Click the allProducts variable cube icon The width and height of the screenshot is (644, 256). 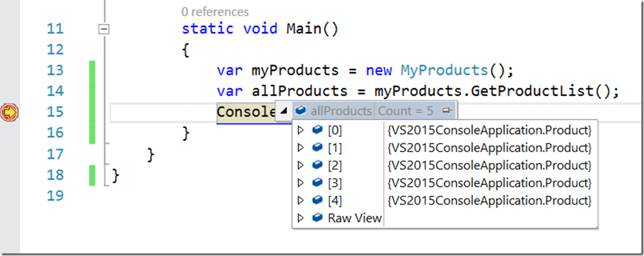[301, 111]
